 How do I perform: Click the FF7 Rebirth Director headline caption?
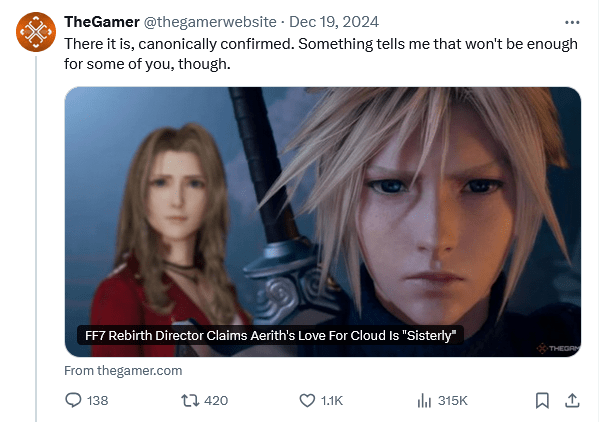click(270, 336)
